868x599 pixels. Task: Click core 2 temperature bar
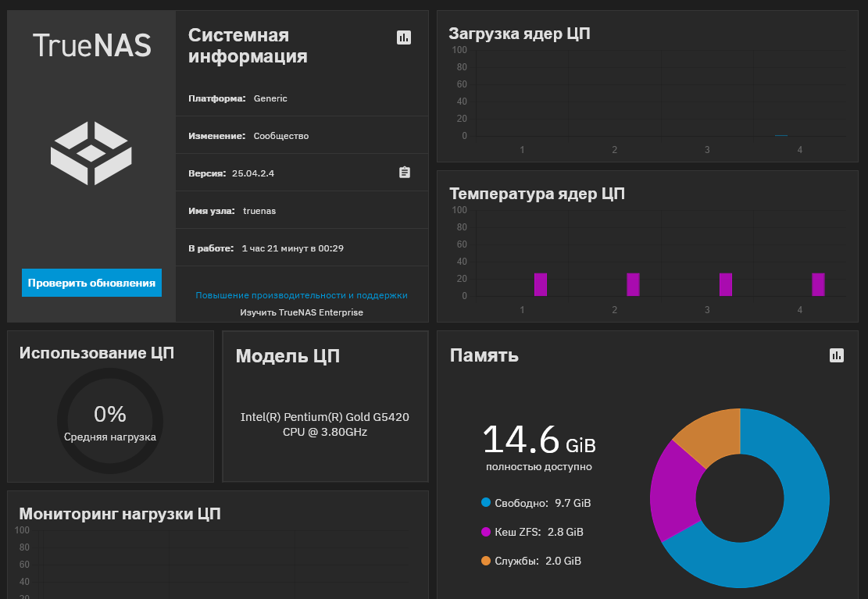point(633,284)
